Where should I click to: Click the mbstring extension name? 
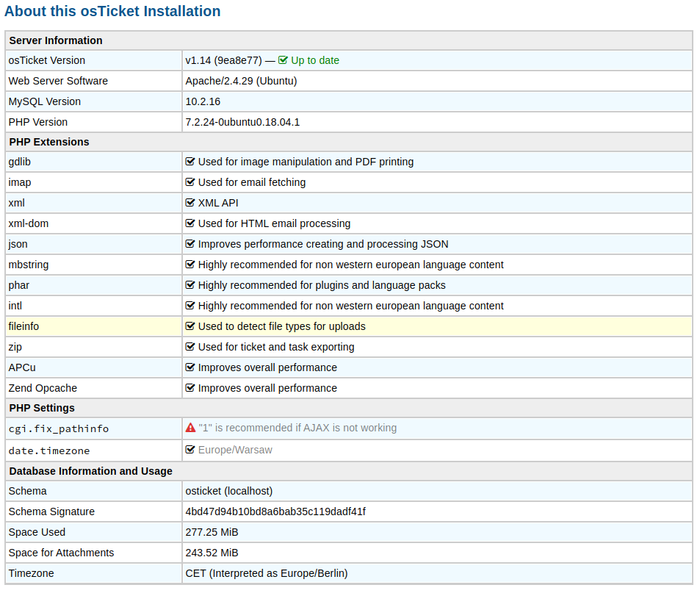[28, 265]
